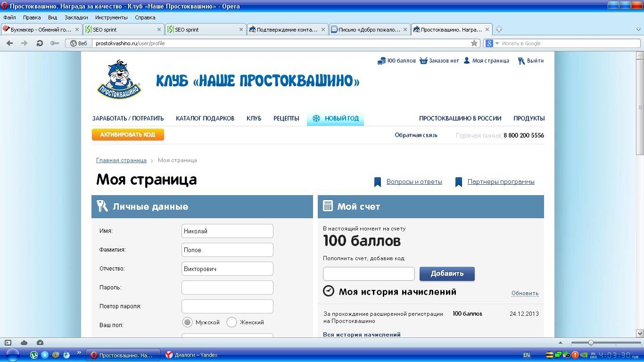The height and width of the screenshot is (362, 644).
Task: Click the address bar URL field
Action: [x=281, y=43]
